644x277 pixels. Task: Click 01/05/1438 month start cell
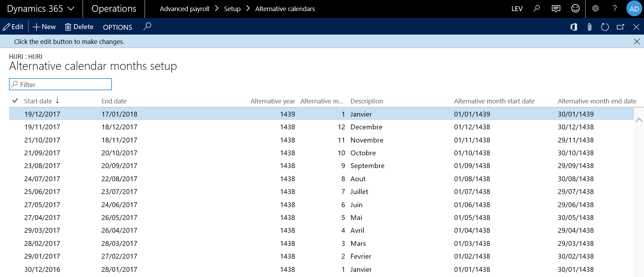(472, 218)
